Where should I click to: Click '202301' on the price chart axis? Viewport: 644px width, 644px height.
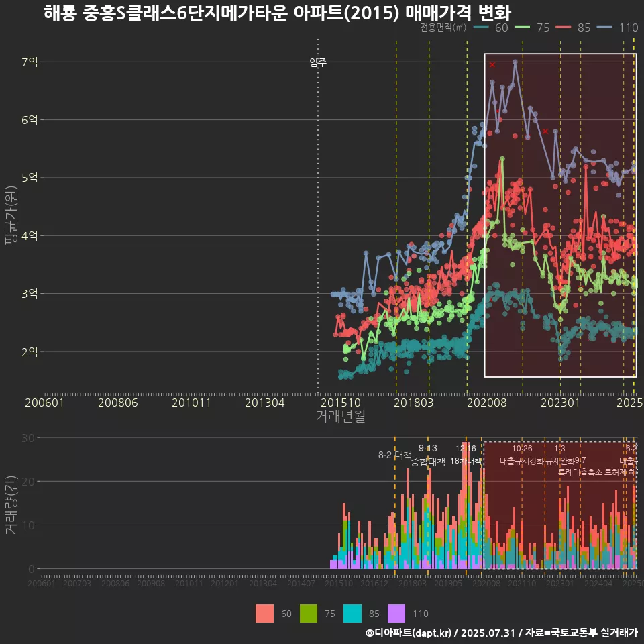point(560,402)
